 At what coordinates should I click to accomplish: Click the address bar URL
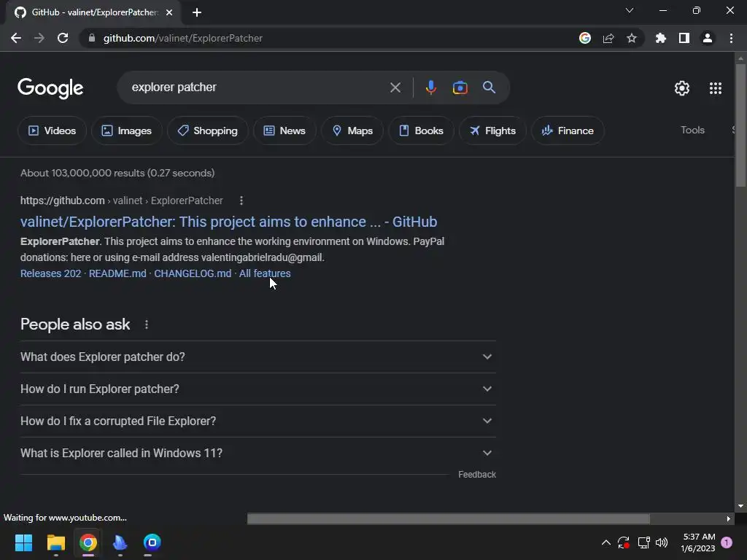(183, 38)
